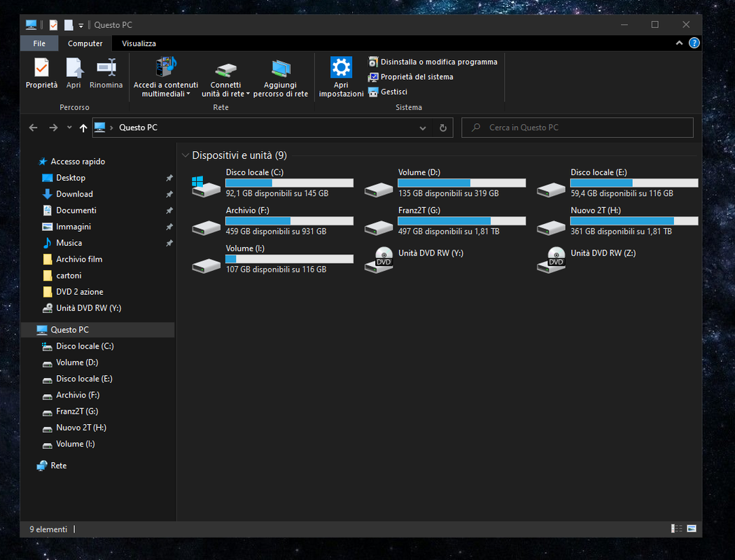Select Disco locale (E:) drive tile
The image size is (735, 560).
(x=617, y=183)
